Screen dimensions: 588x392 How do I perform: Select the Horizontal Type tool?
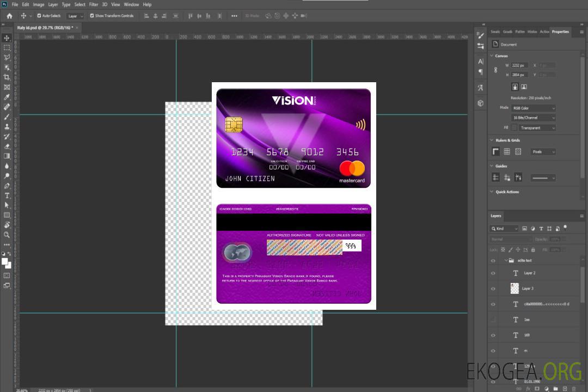tap(7, 195)
